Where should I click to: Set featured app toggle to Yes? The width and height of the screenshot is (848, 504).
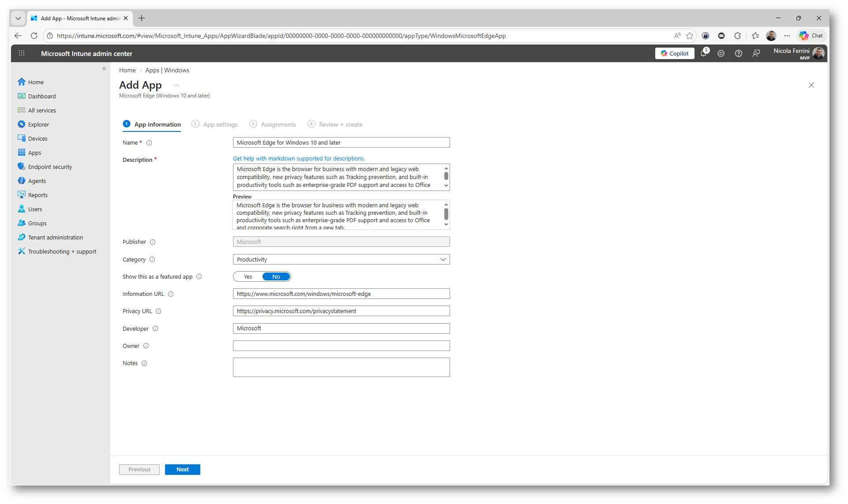pos(248,277)
